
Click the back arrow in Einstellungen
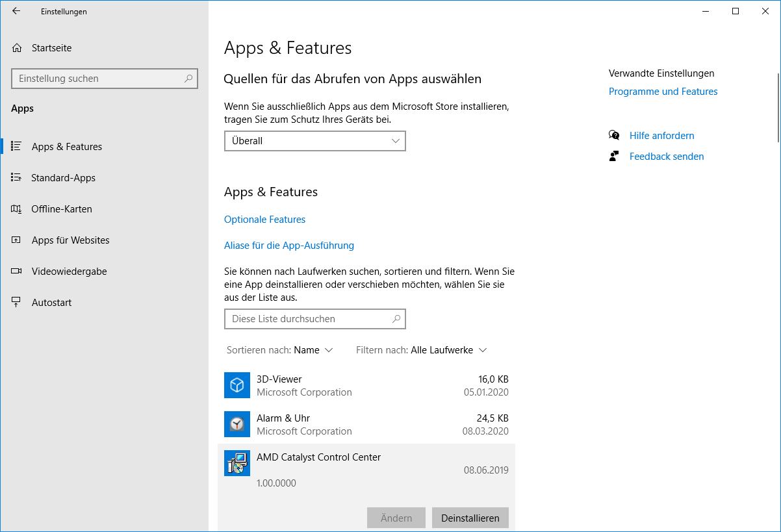pyautogui.click(x=16, y=11)
